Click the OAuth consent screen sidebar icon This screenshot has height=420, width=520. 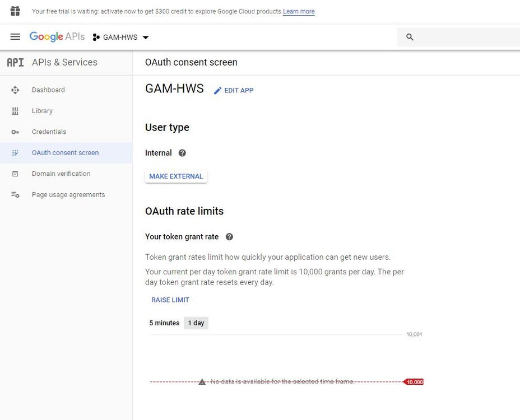(15, 153)
